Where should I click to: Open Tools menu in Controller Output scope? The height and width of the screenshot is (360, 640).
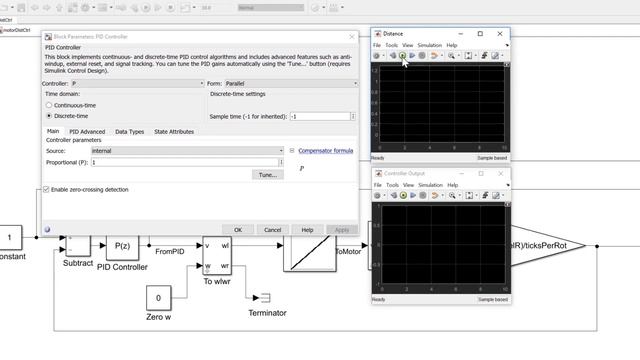tap(392, 185)
